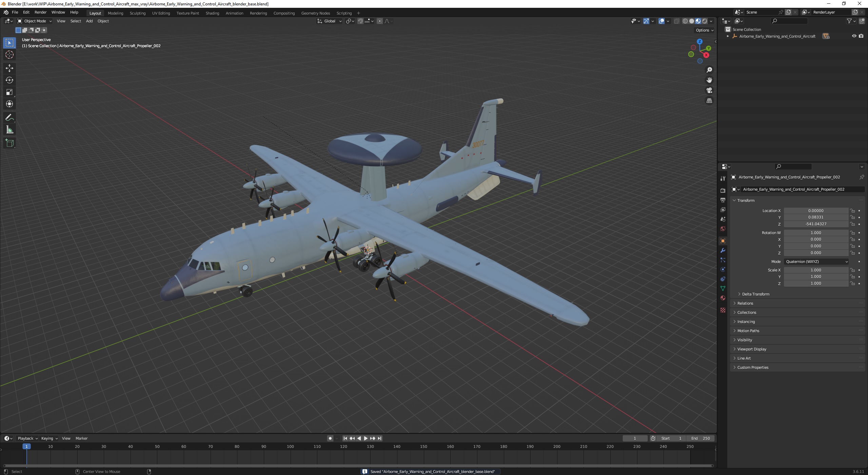Open the Material properties tab
868x475 pixels.
723,298
